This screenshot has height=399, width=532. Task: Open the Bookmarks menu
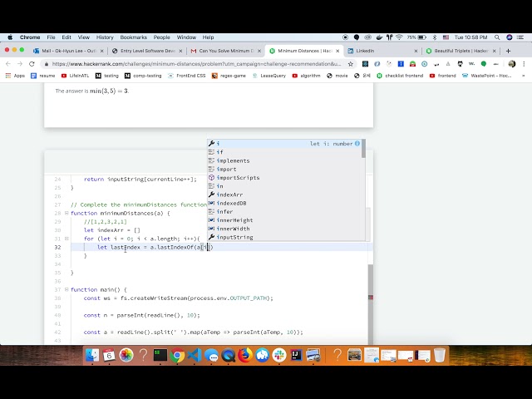[x=134, y=37]
